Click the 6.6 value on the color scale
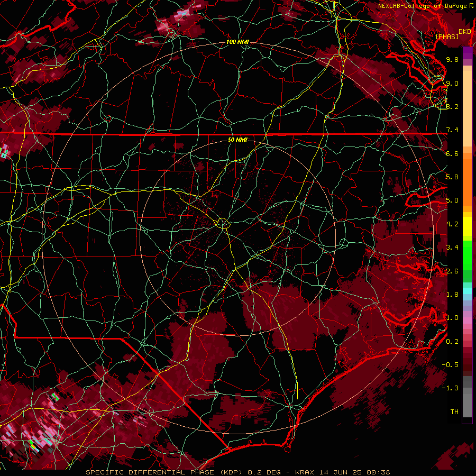 452,154
